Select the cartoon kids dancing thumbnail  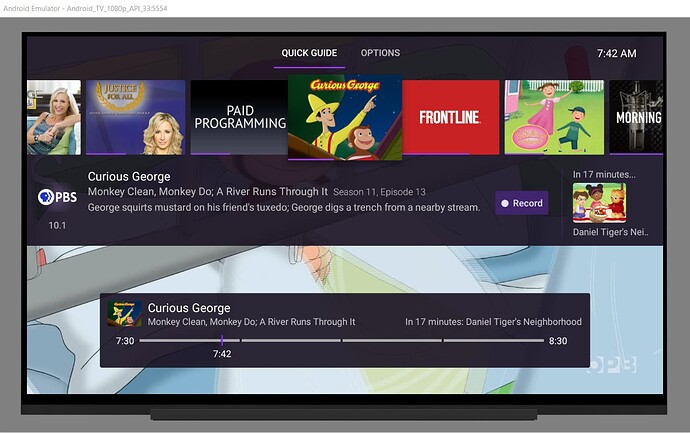(x=554, y=117)
